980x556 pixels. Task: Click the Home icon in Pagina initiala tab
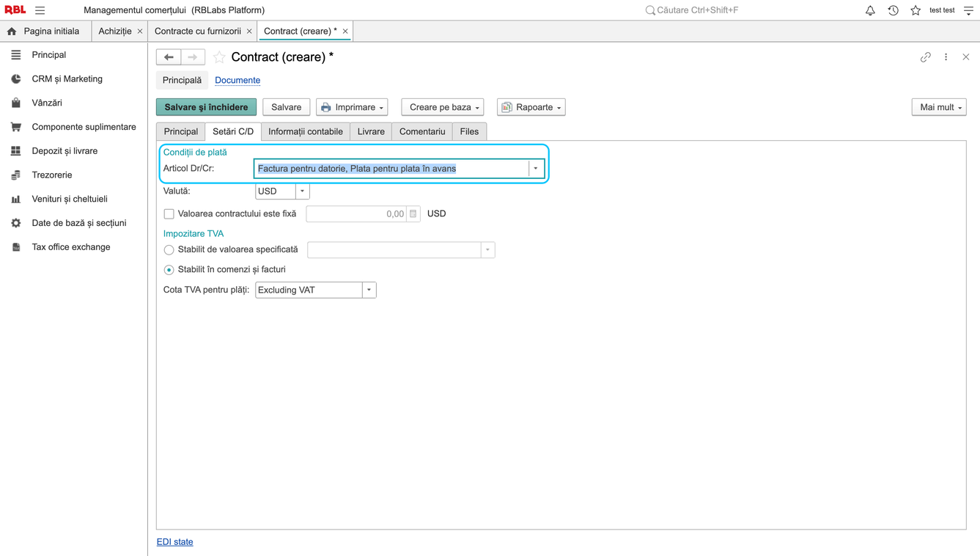point(12,32)
